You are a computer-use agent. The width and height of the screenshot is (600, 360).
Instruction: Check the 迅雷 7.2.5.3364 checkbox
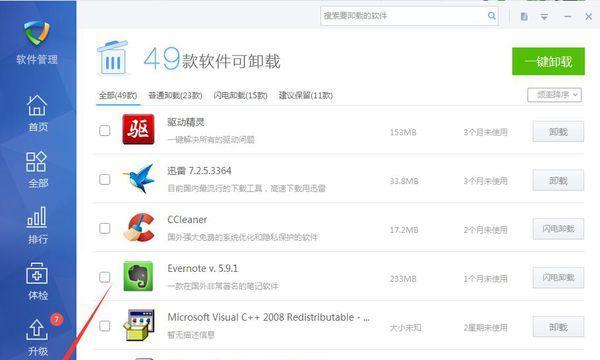point(105,179)
